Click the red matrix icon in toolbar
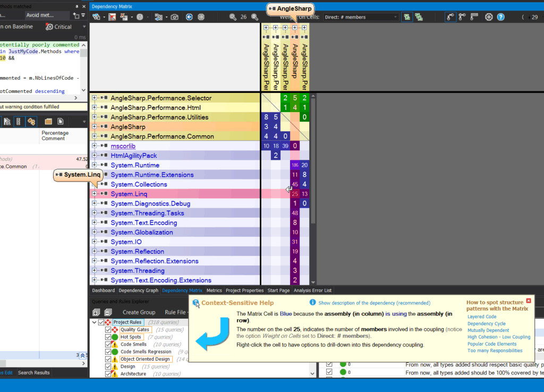This screenshot has width=544, height=392. 112,17
